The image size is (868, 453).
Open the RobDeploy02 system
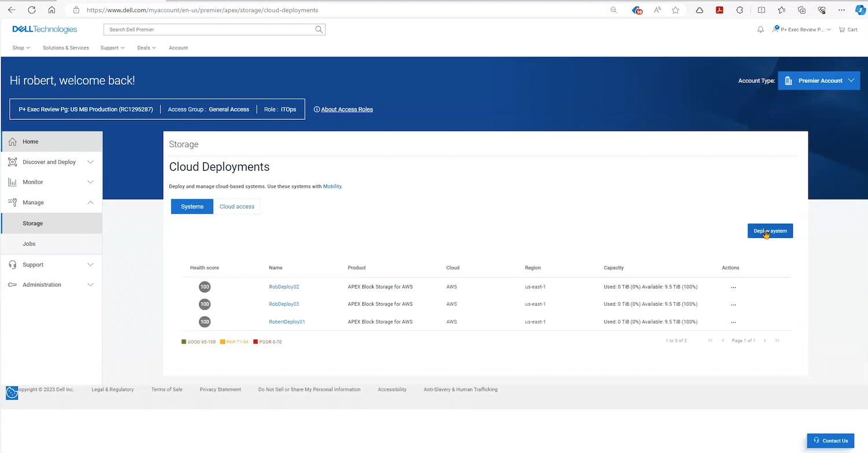click(284, 287)
